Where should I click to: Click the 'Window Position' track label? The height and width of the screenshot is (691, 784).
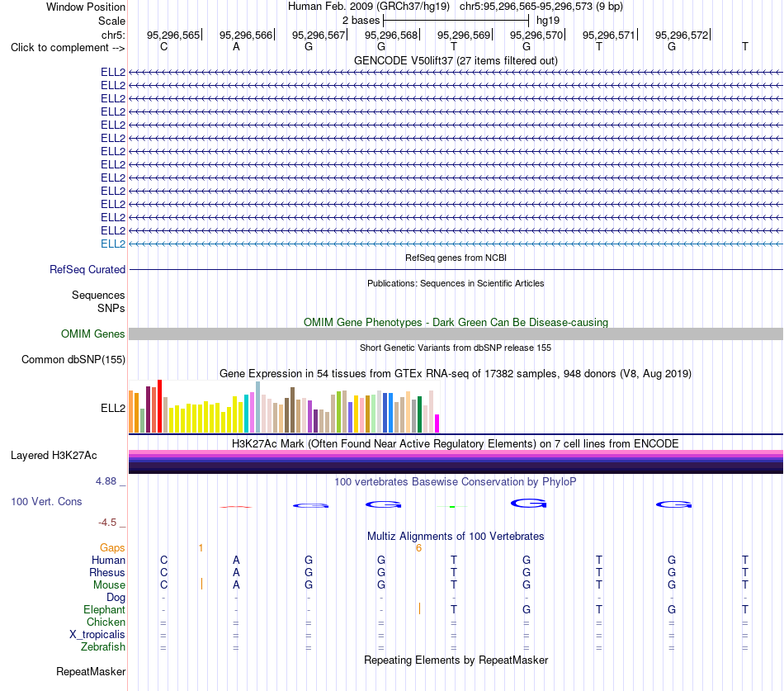coord(86,7)
